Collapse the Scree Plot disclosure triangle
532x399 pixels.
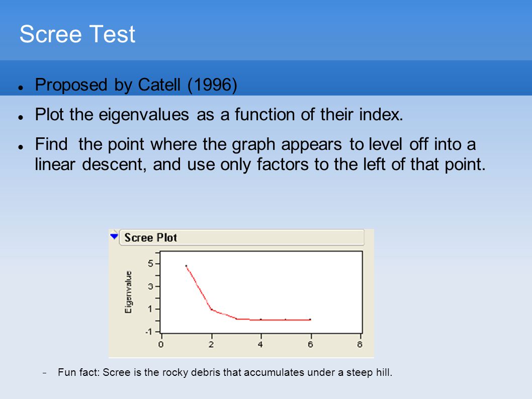pyautogui.click(x=114, y=236)
